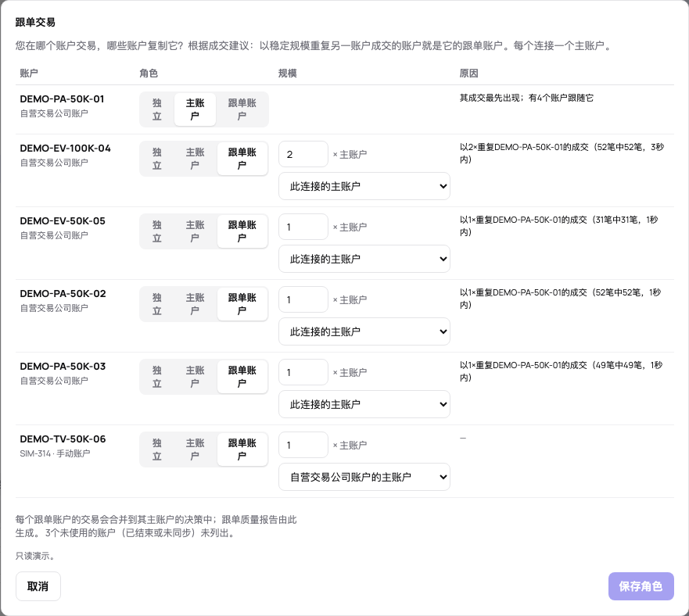This screenshot has height=616, width=689.
Task: Click the DEMO-TV-50K-06 account name
Action: (x=63, y=439)
